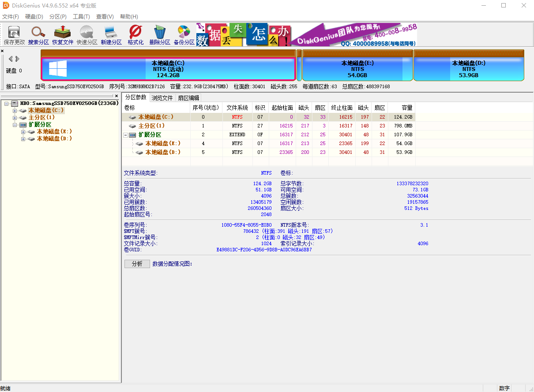Switch to the 浏览文件 tab
The height and width of the screenshot is (392, 534).
(162, 97)
